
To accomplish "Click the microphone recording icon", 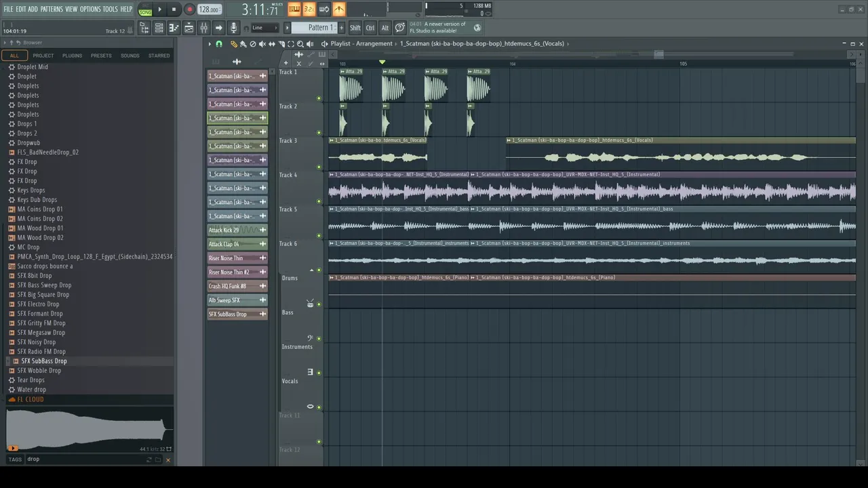I will 233,28.
